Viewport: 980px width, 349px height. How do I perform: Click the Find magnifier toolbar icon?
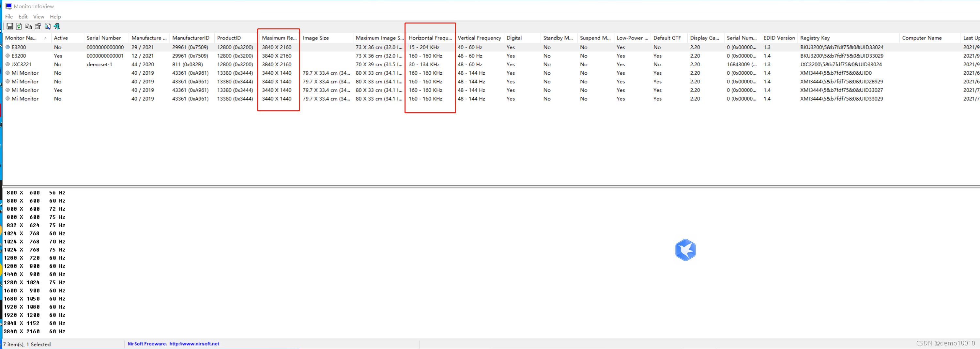[48, 26]
